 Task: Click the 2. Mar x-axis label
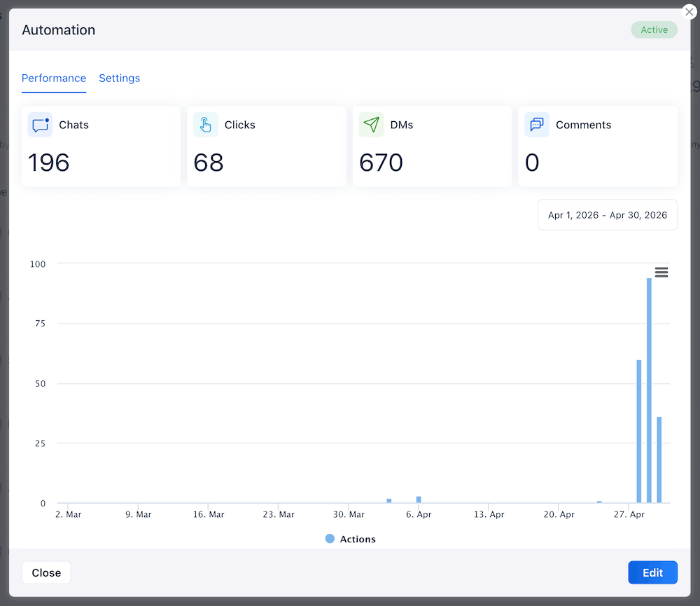coord(69,514)
